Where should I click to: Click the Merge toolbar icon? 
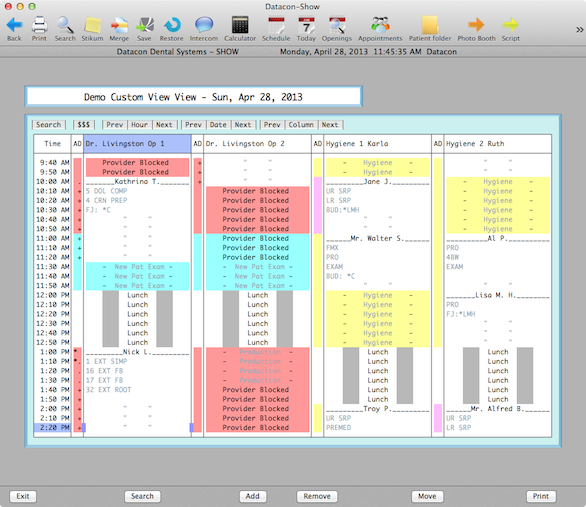point(119,25)
